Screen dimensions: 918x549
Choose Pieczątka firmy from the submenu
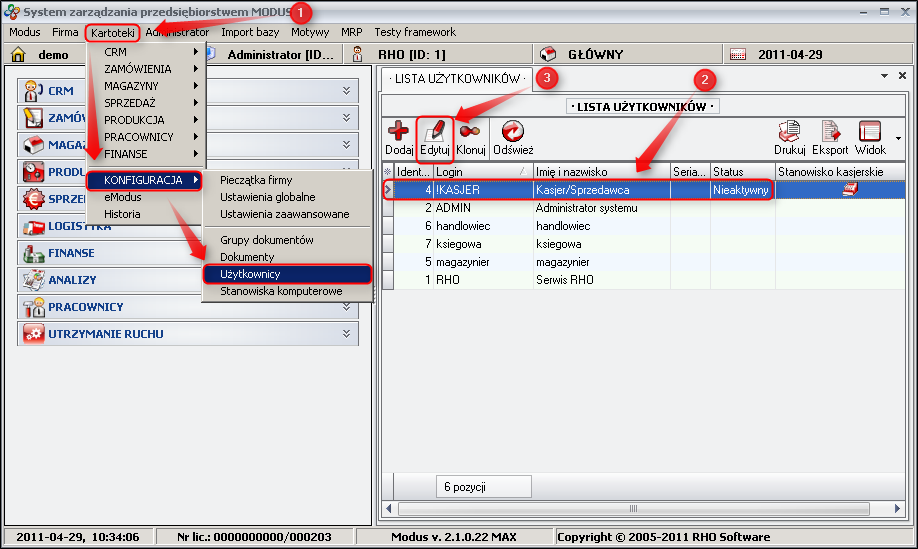(x=287, y=180)
